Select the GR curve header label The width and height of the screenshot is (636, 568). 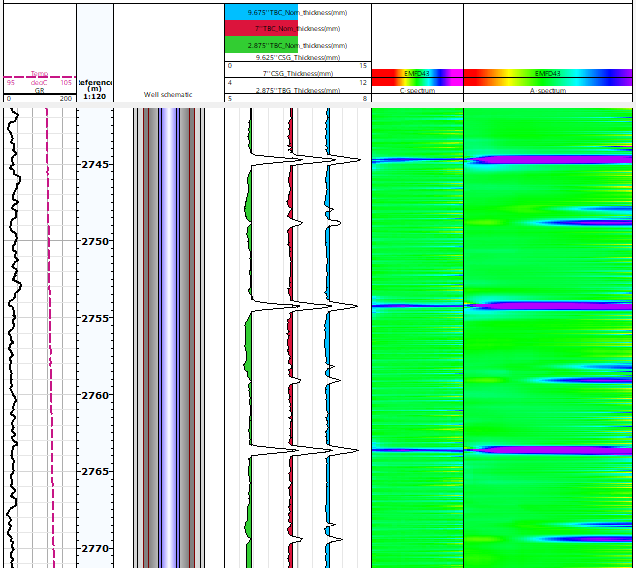coord(39,91)
